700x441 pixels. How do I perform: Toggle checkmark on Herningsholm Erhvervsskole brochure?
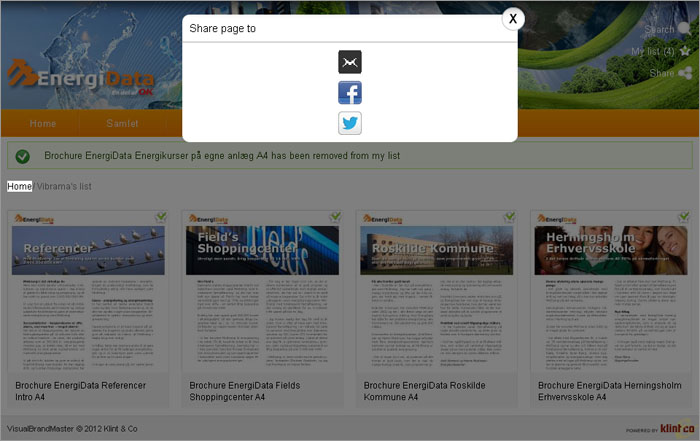683,217
